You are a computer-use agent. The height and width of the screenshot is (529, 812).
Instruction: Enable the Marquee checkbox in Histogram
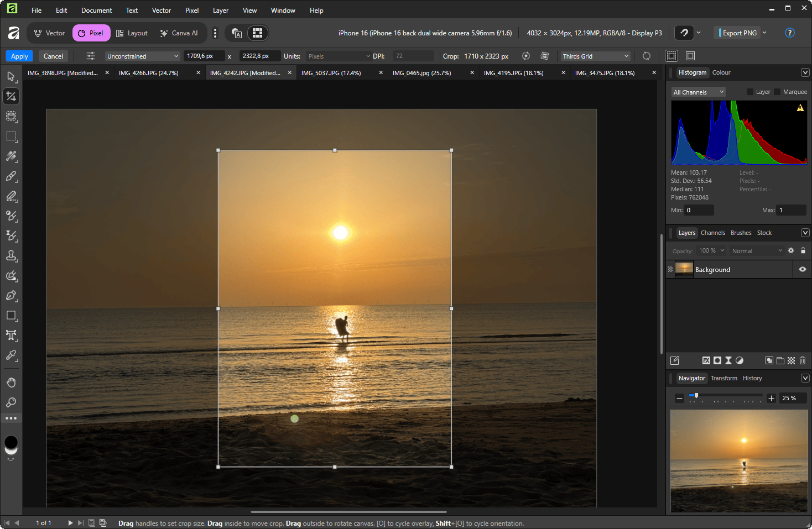(x=777, y=92)
